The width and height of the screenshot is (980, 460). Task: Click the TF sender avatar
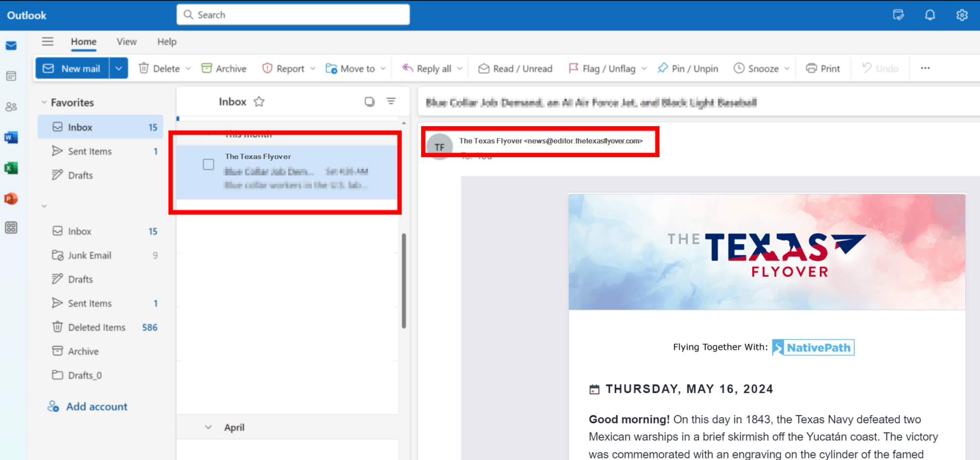(x=439, y=147)
